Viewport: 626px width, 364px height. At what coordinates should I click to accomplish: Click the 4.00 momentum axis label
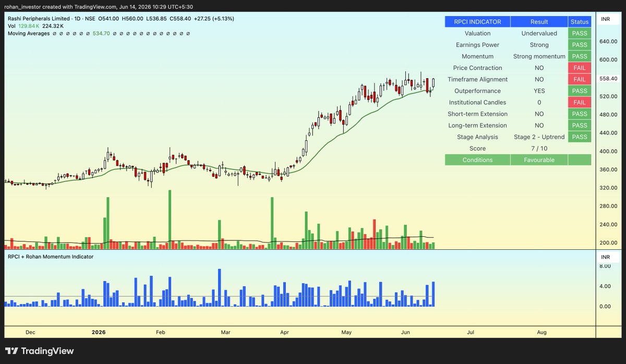[x=605, y=286]
